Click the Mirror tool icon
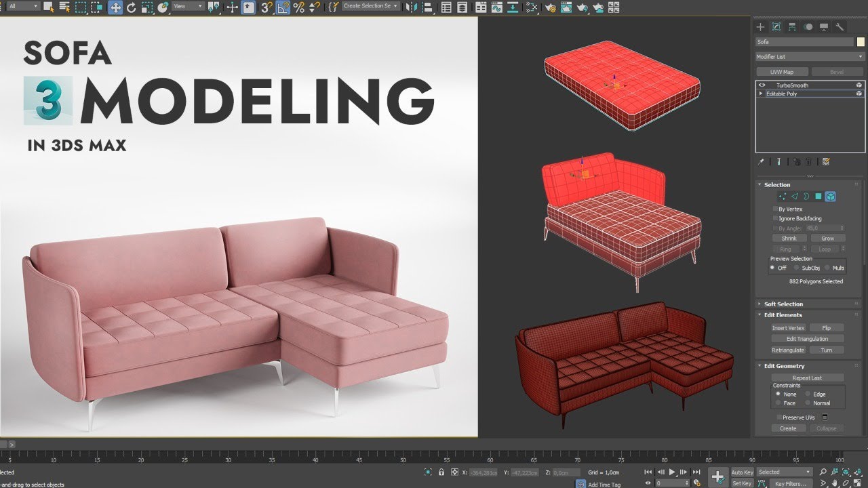 [x=412, y=7]
